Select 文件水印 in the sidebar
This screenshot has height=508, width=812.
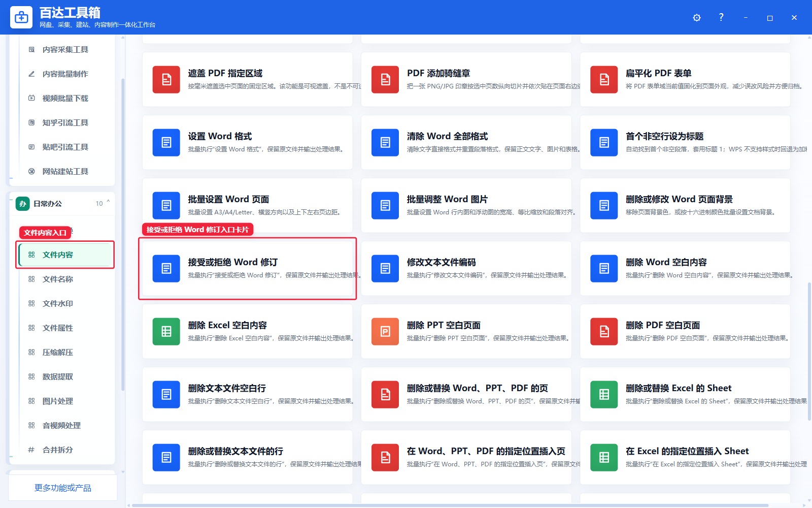(x=65, y=303)
